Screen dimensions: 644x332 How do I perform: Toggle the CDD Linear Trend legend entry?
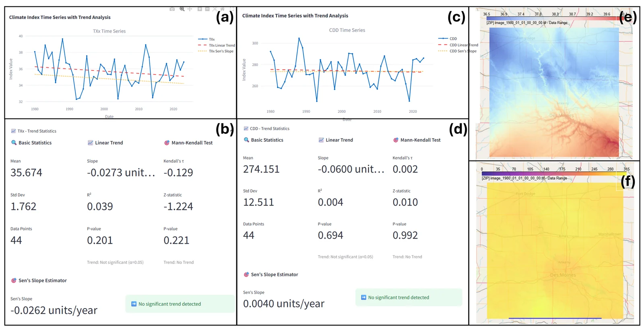(458, 45)
